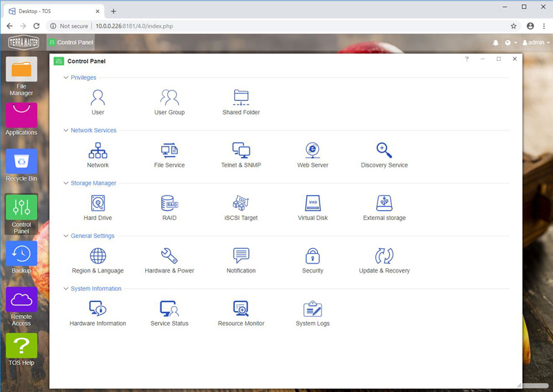Collapse the System Information section chevron
Image resolution: width=553 pixels, height=392 pixels.
(66, 288)
